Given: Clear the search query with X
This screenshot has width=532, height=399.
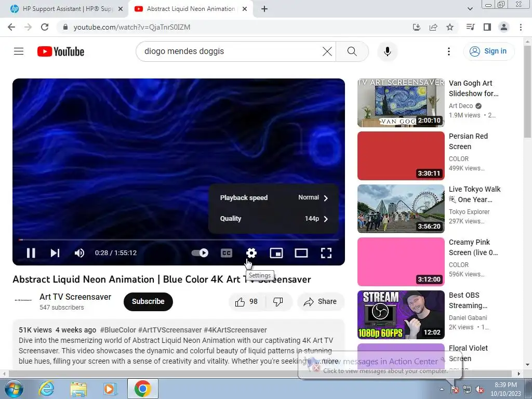Looking at the screenshot, I should point(327,51).
